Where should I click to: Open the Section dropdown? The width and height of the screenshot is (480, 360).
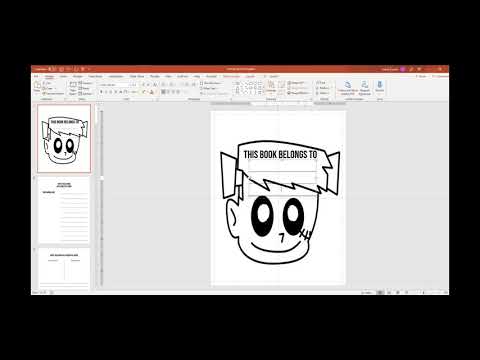point(86,94)
